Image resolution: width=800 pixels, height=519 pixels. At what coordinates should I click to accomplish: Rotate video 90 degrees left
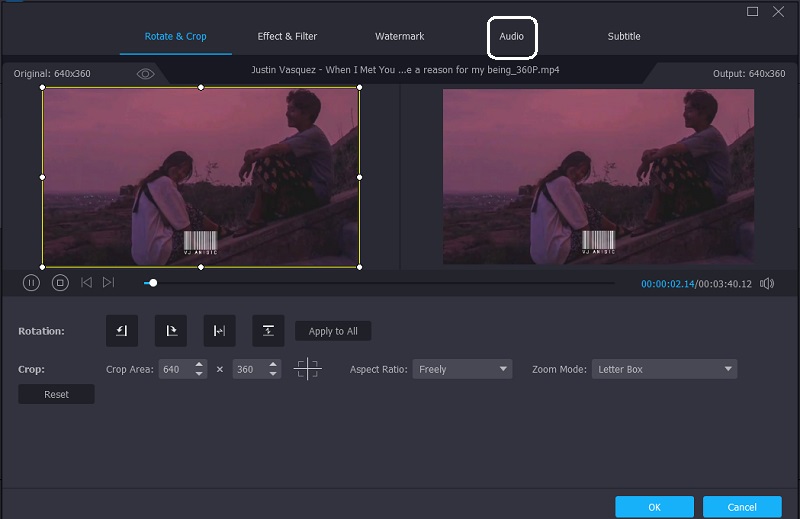coord(122,331)
